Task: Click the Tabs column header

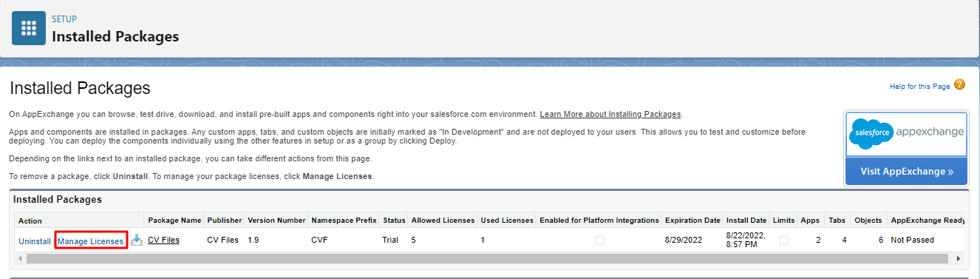Action: (x=836, y=221)
